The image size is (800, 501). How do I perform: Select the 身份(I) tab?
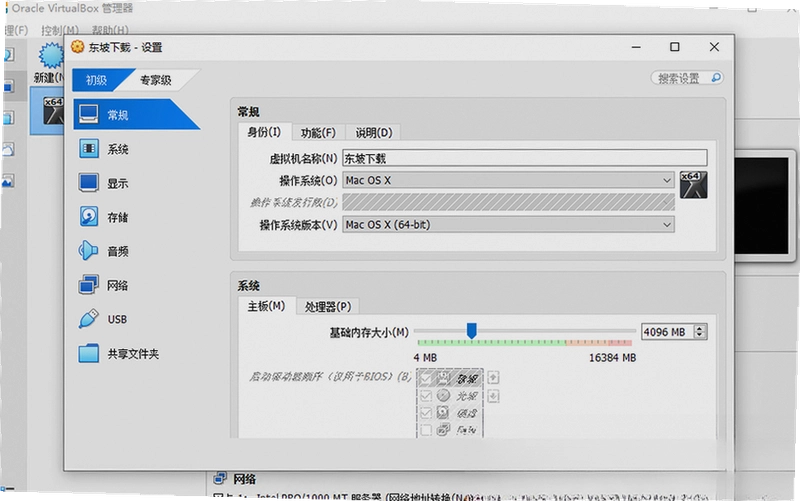pyautogui.click(x=264, y=132)
